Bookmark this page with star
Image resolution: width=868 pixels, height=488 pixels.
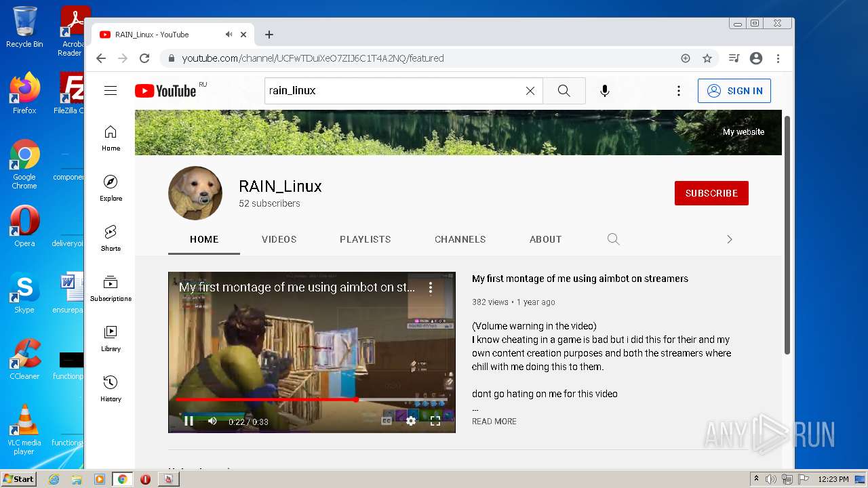click(707, 58)
